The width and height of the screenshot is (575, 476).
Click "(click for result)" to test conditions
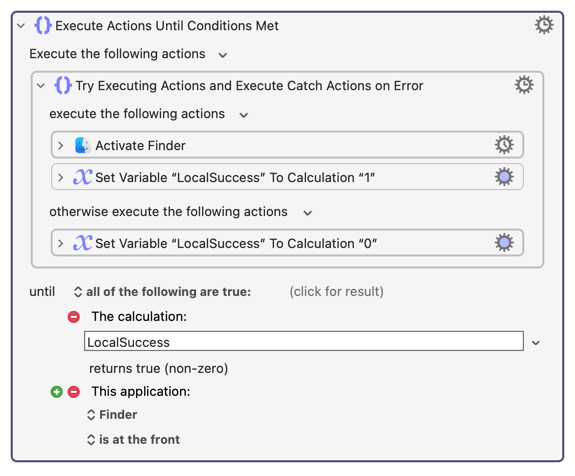336,292
